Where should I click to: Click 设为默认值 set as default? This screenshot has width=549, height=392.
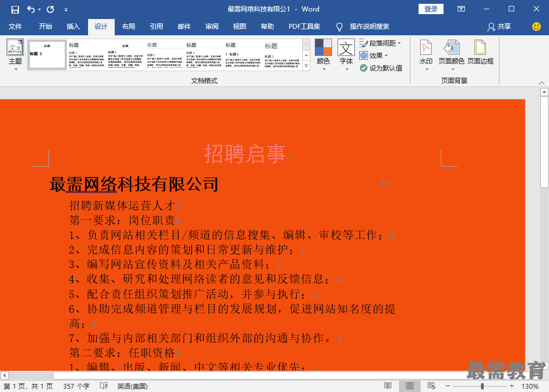click(381, 68)
